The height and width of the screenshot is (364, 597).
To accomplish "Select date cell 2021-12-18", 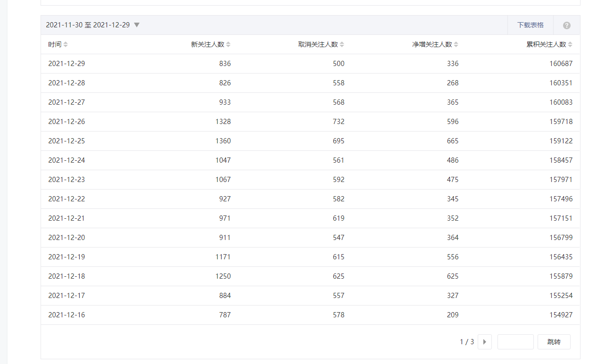I will coord(66,276).
